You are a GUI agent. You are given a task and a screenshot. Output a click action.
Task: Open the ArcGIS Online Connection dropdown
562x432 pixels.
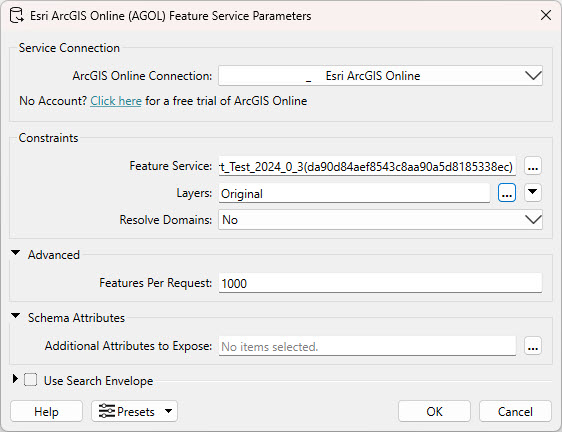click(380, 76)
